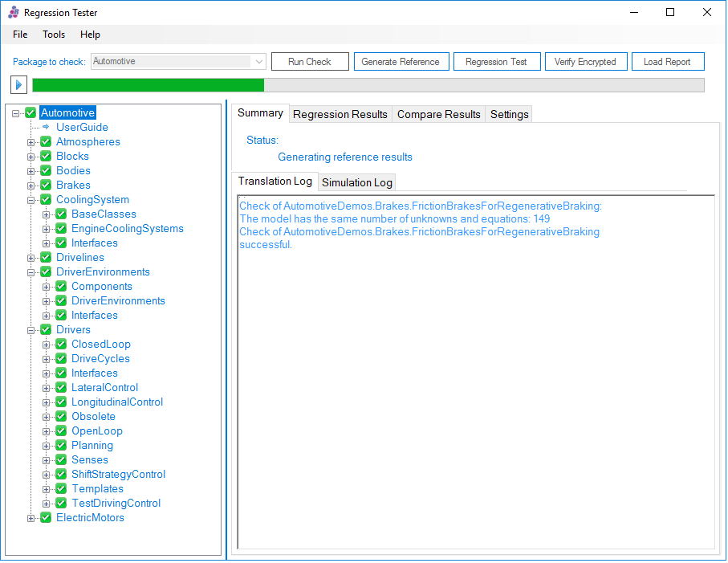Screen dimensions: 728x563
Task: Uncheck the ShiftStrategyControl checkbox
Action: click(x=61, y=475)
